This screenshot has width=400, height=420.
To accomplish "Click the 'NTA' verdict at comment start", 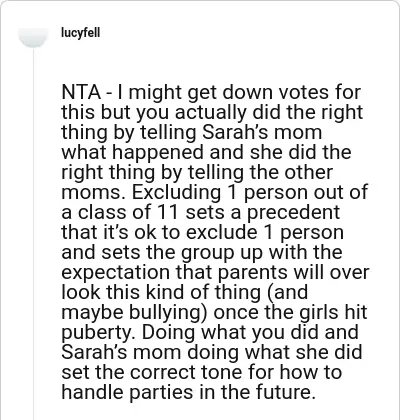I will pos(81,92).
